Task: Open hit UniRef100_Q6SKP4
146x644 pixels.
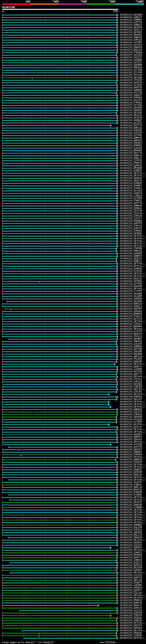Action: [131, 27]
